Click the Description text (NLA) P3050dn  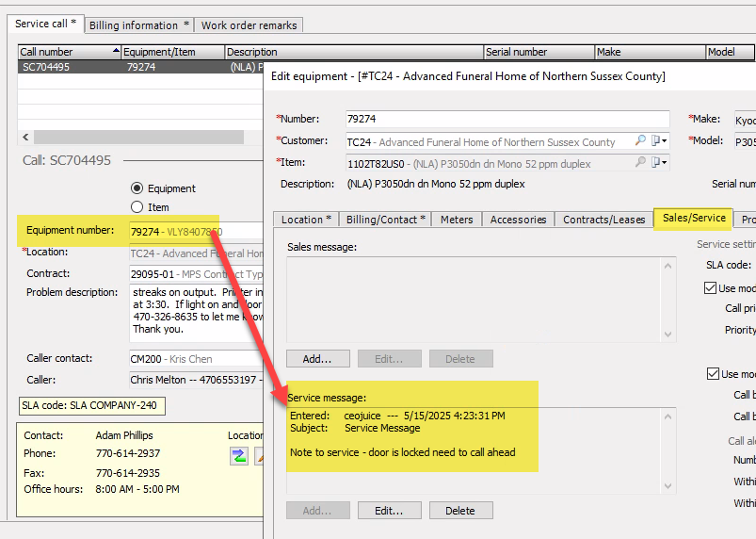436,184
